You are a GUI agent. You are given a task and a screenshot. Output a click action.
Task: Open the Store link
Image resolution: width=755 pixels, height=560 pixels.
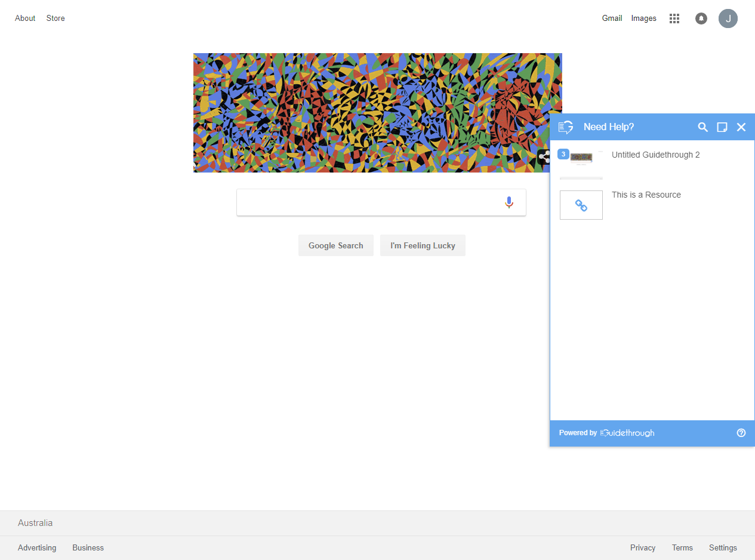pyautogui.click(x=56, y=19)
